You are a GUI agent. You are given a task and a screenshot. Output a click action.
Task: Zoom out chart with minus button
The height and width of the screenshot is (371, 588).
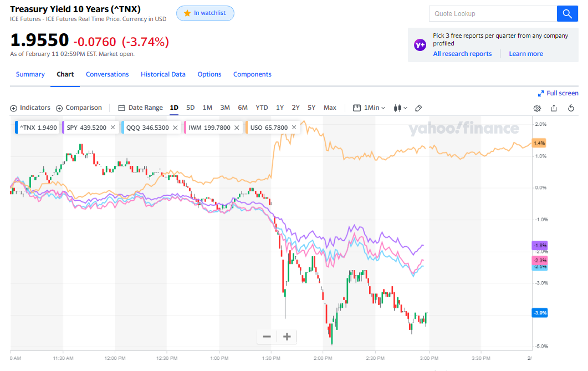click(267, 337)
